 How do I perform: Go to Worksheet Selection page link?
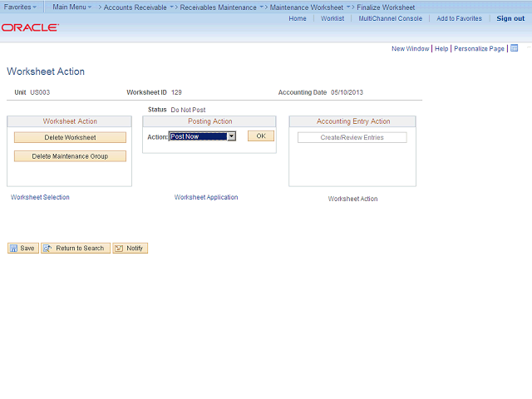tap(40, 197)
